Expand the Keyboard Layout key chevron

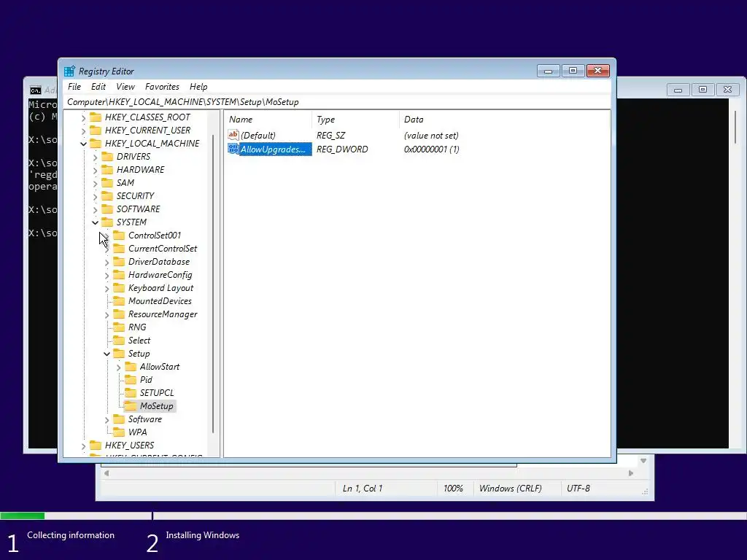click(107, 289)
